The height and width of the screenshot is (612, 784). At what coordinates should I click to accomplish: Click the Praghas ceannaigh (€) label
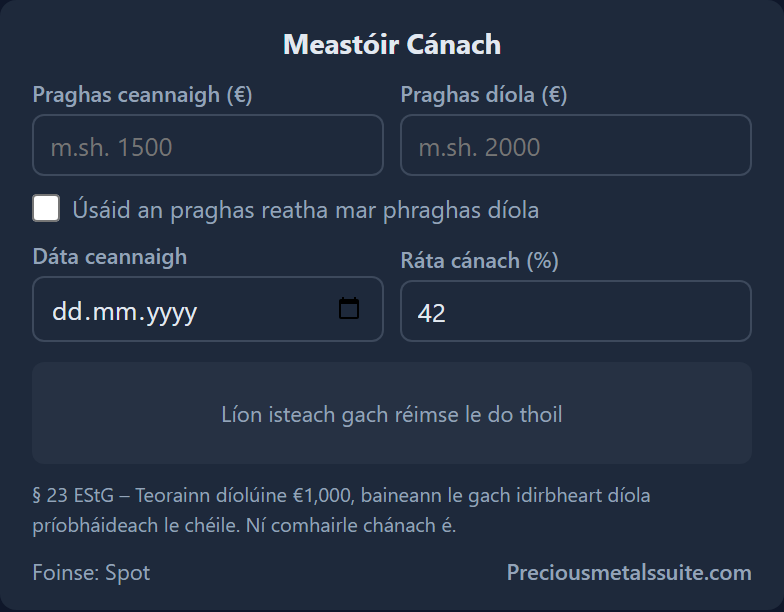point(142,94)
